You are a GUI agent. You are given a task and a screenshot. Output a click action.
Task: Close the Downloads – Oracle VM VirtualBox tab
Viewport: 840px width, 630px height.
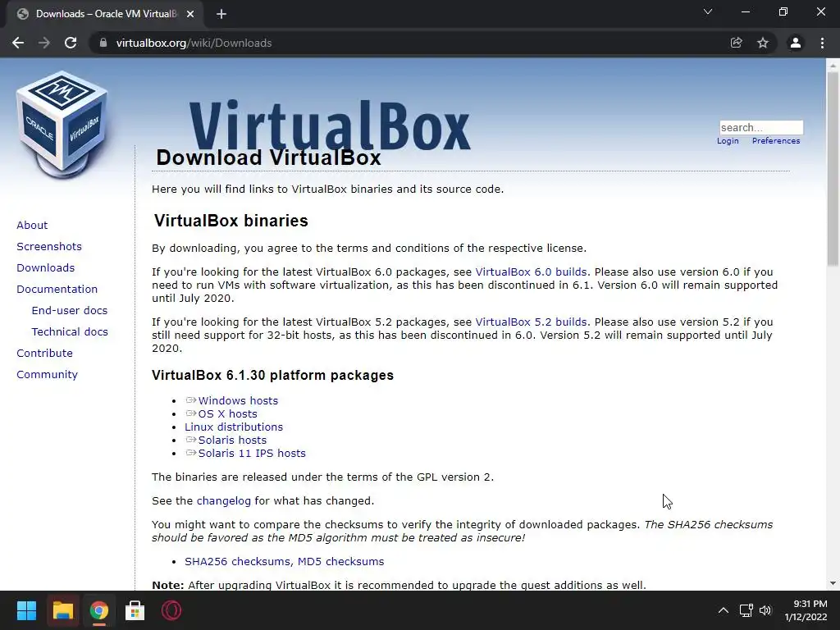point(190,14)
